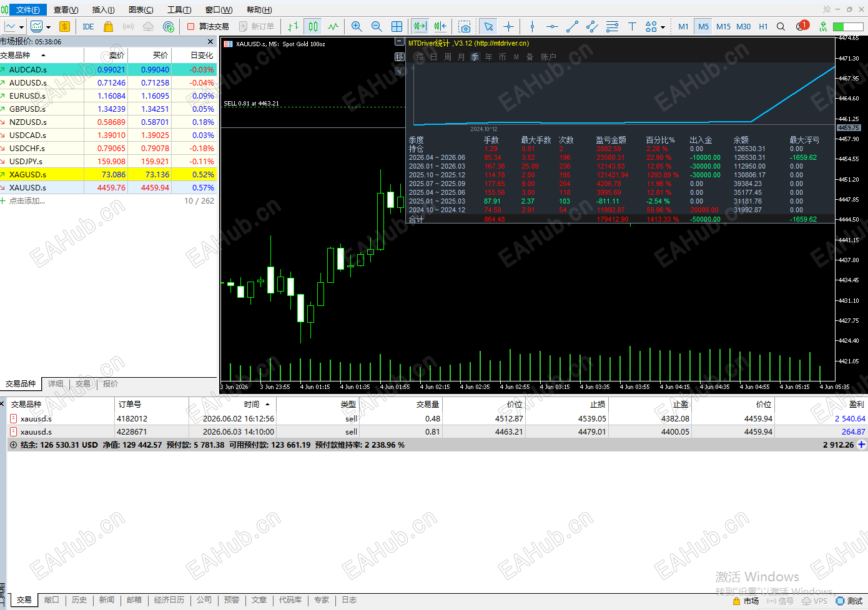This screenshot has height=610, width=868.
Task: Switch to the 详细 tab in Market Watch
Action: (56, 384)
